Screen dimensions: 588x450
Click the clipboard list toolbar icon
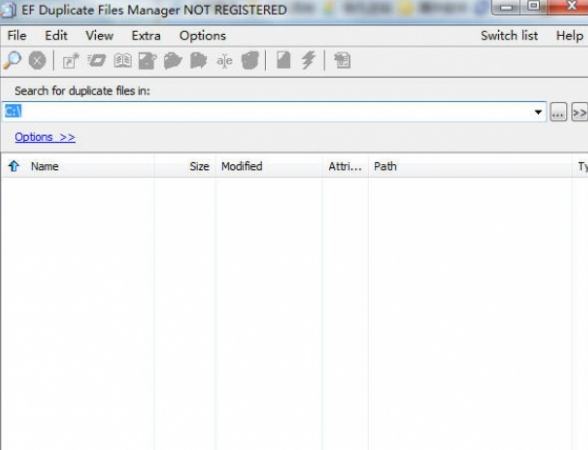pyautogui.click(x=342, y=61)
